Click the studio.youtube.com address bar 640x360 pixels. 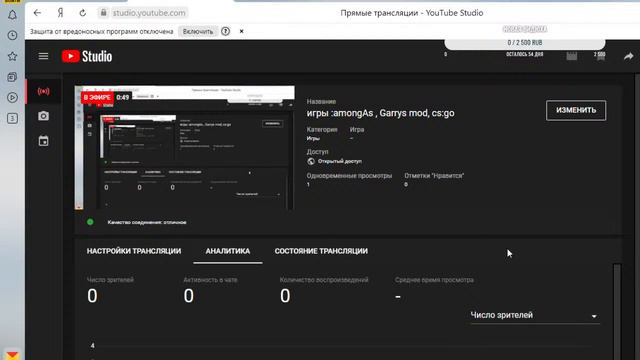click(x=149, y=13)
